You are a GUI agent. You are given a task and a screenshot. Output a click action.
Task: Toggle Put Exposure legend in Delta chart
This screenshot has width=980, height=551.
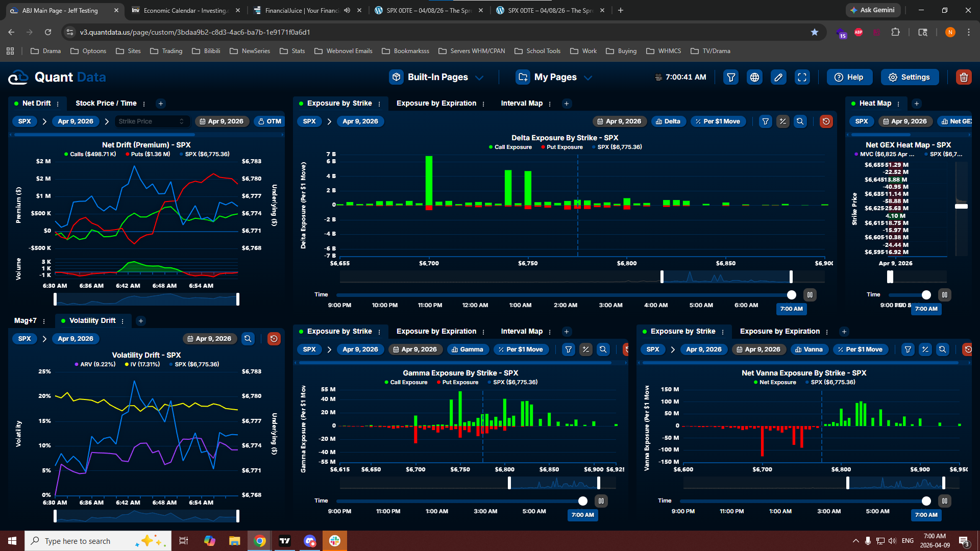(561, 147)
